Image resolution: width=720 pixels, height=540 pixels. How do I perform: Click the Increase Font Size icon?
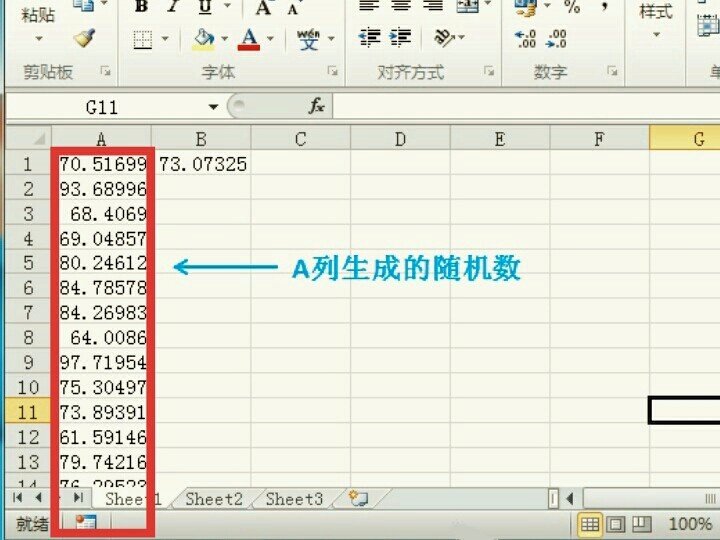[264, 6]
